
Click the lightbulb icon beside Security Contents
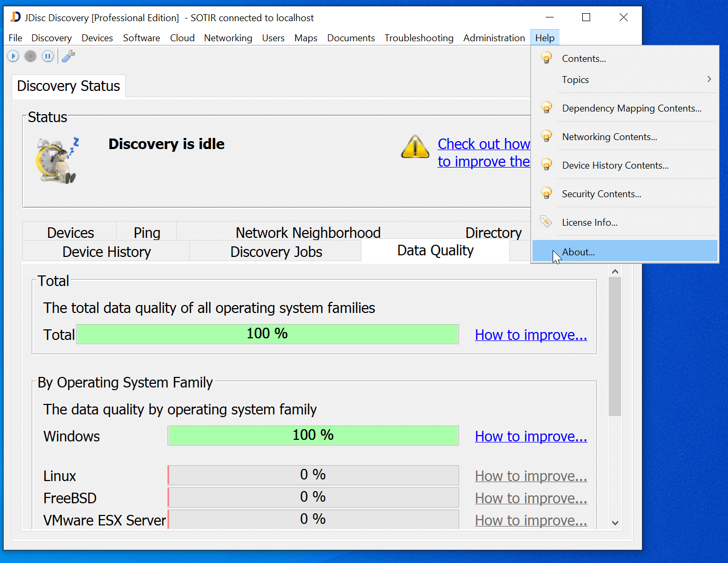click(x=546, y=193)
